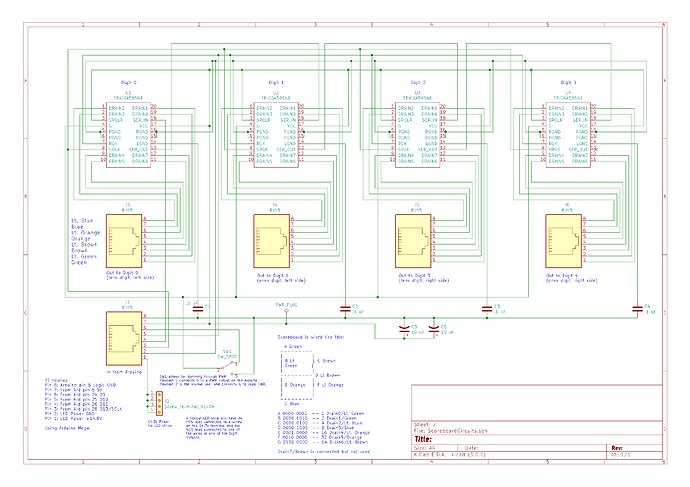690x487 pixels.
Task: Click the 'A Green' segment label
Action: click(293, 347)
